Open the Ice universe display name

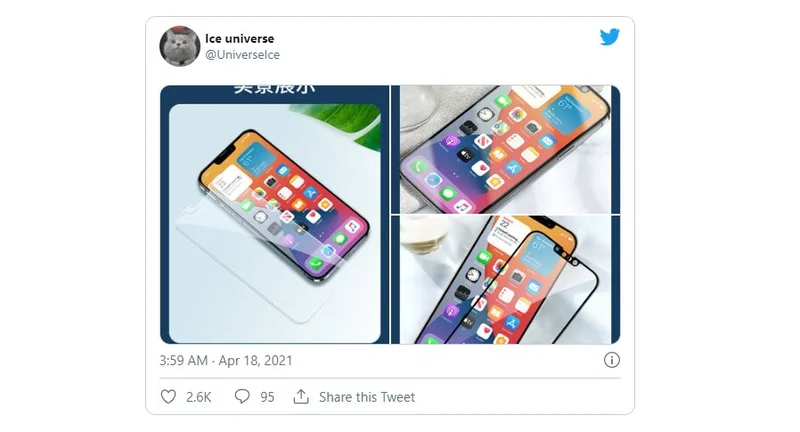[239, 39]
